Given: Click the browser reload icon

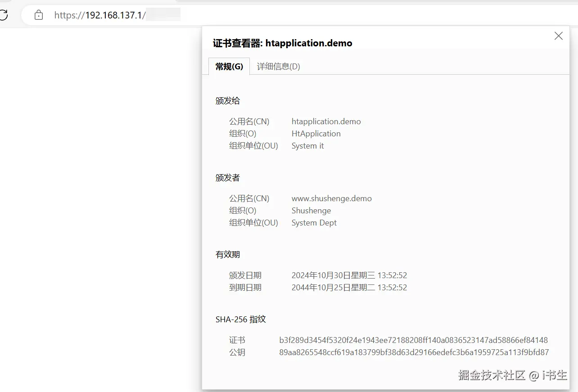Looking at the screenshot, I should click(x=3, y=15).
